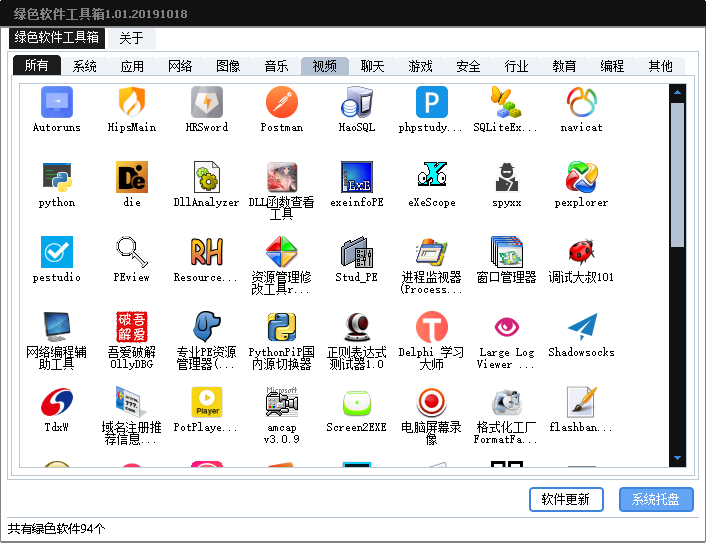Select the 编程 tab
This screenshot has height=543, width=706.
coord(612,66)
